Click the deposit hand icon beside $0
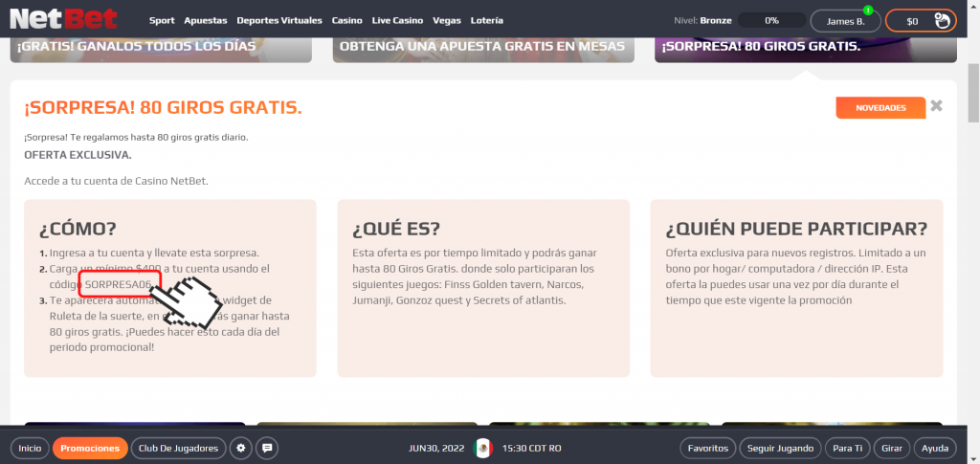This screenshot has width=980, height=464. click(x=942, y=21)
